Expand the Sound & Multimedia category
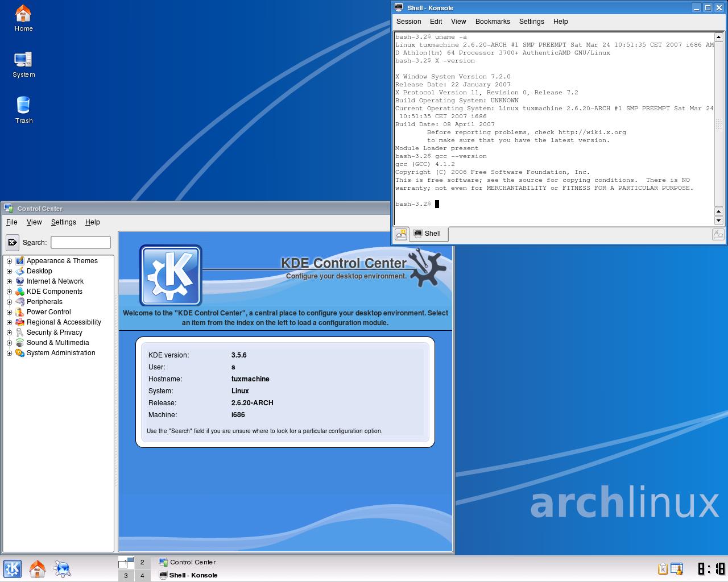This screenshot has height=582, width=728. tap(9, 343)
